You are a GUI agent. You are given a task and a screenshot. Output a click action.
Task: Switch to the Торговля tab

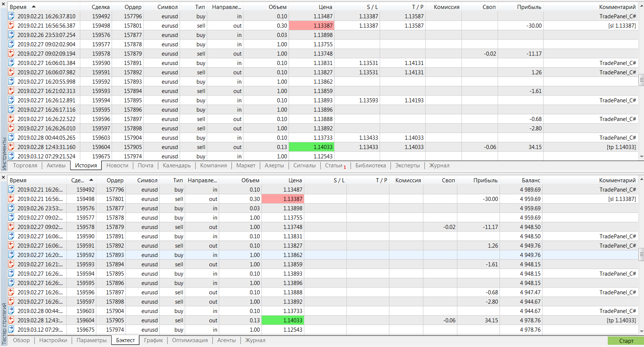coord(24,165)
